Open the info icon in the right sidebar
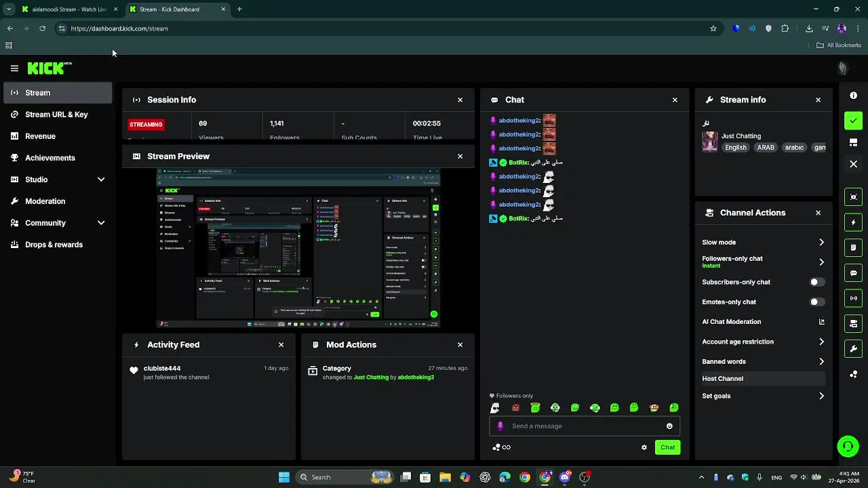The image size is (868, 488). pyautogui.click(x=853, y=96)
